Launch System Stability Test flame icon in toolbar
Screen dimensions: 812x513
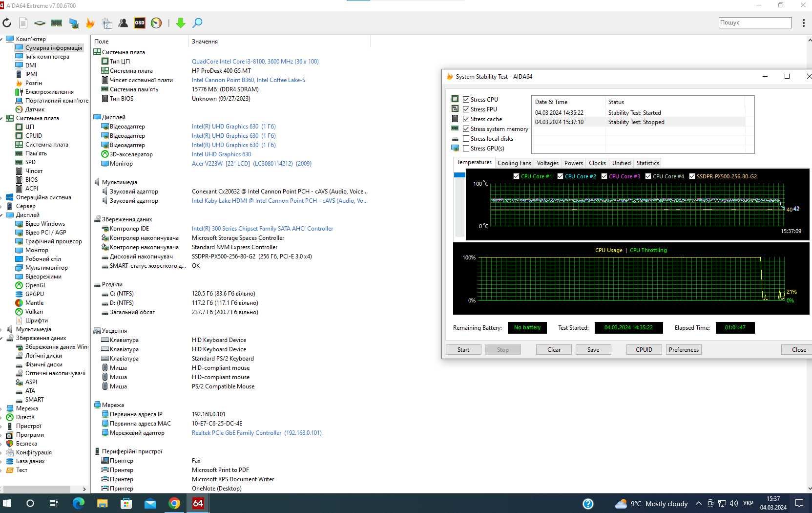click(x=90, y=23)
